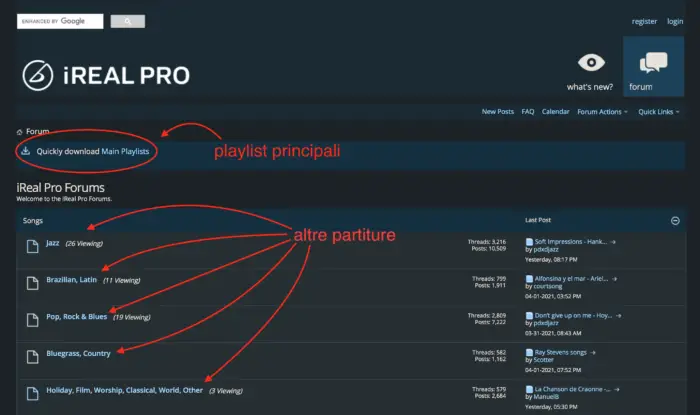This screenshot has width=700, height=415.
Task: Open the Ray Stevens songs post
Action: [561, 353]
